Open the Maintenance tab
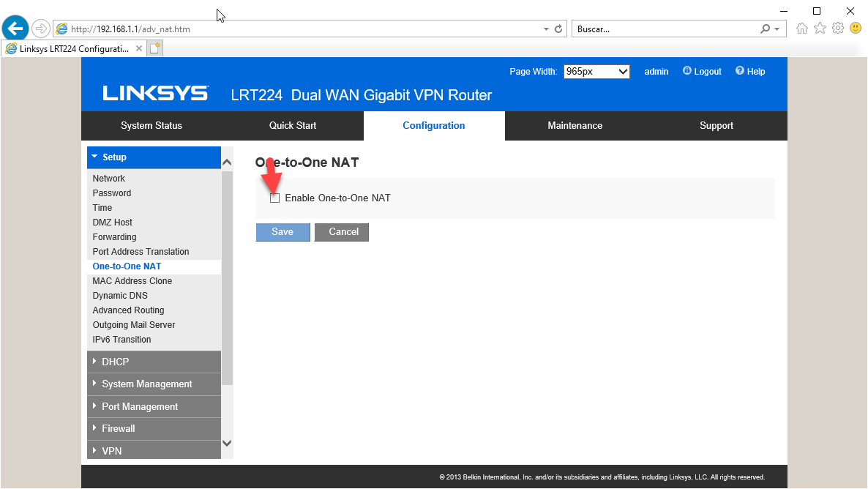The width and height of the screenshot is (868, 489). (575, 126)
